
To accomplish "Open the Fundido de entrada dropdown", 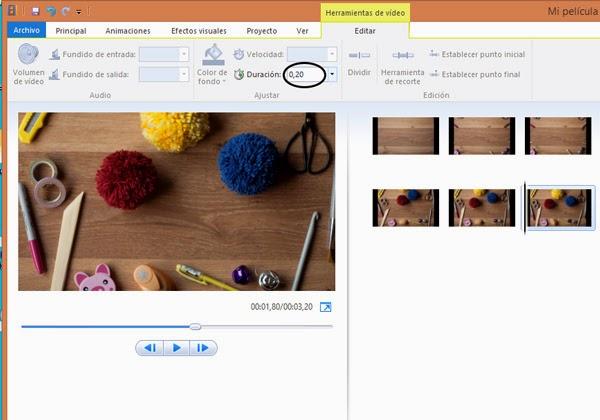I will [x=184, y=54].
